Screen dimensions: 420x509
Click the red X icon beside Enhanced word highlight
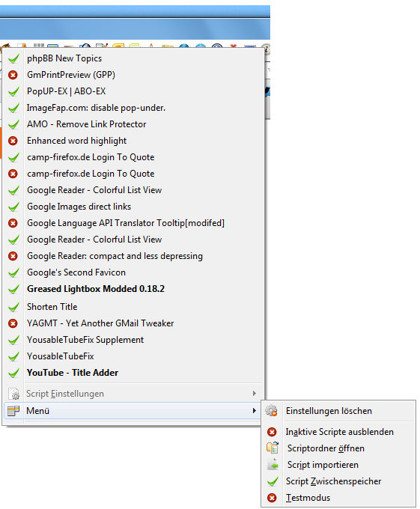pyautogui.click(x=13, y=141)
